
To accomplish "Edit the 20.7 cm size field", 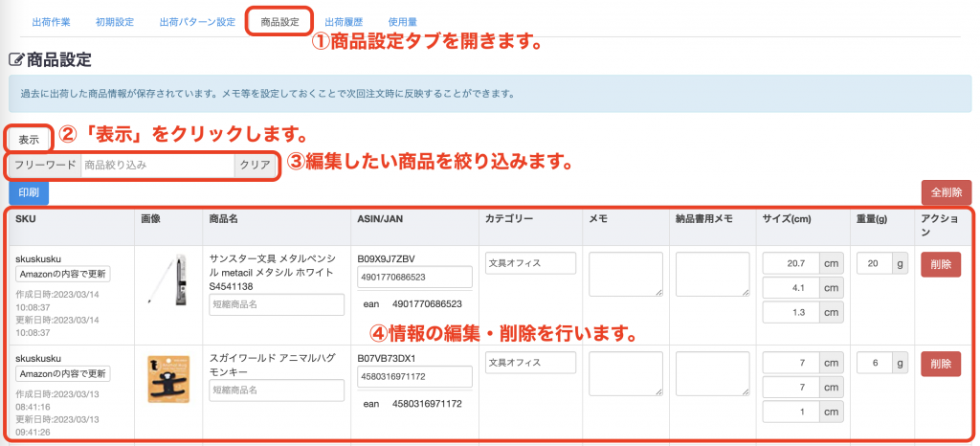I will pos(791,263).
